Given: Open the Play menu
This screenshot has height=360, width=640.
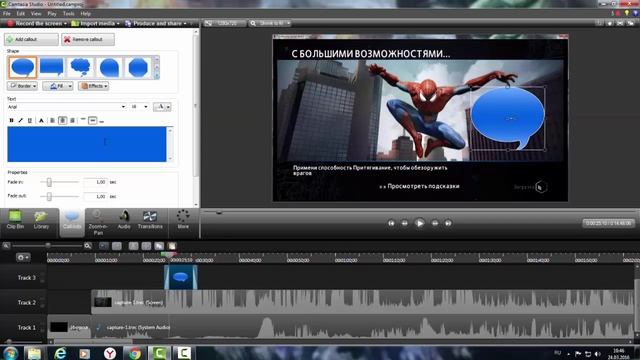Looking at the screenshot, I should pyautogui.click(x=52, y=14).
